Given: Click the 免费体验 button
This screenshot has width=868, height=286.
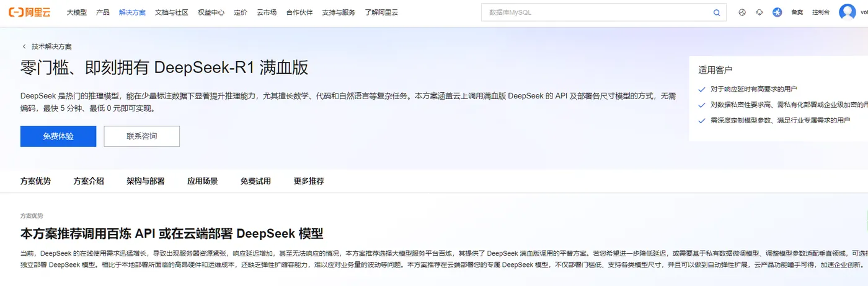Looking at the screenshot, I should pos(58,136).
